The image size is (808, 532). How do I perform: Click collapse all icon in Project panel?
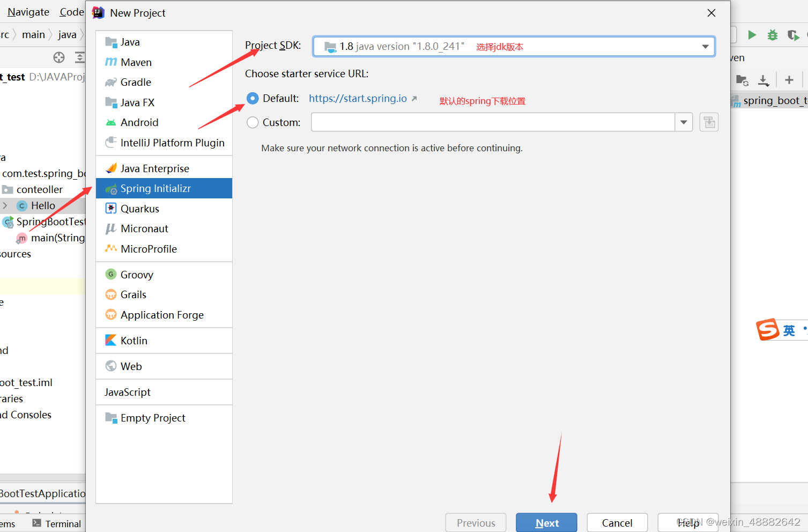coord(80,57)
